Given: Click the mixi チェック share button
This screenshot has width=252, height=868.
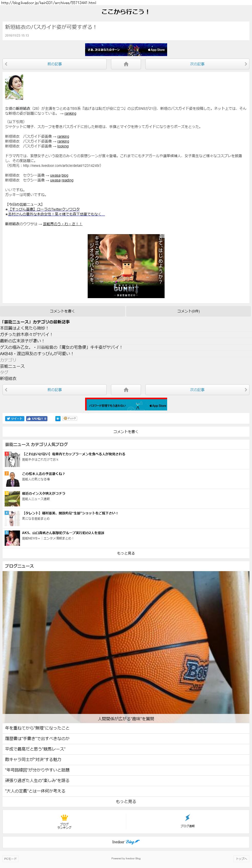Looking at the screenshot, I should (70, 418).
